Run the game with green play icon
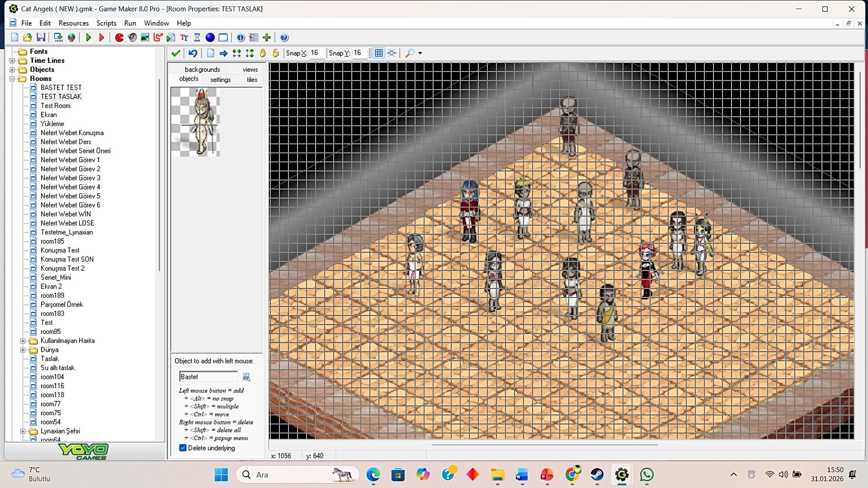868x488 pixels. click(89, 38)
